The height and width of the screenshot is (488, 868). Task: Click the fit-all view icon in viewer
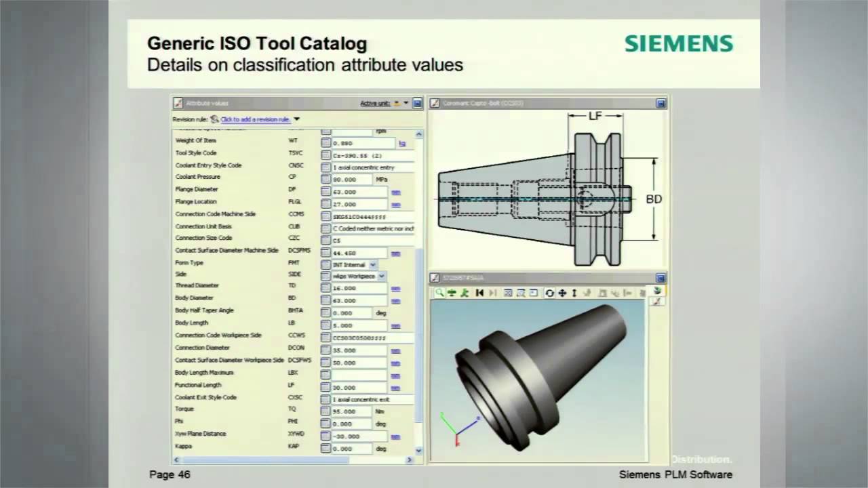[x=508, y=293]
